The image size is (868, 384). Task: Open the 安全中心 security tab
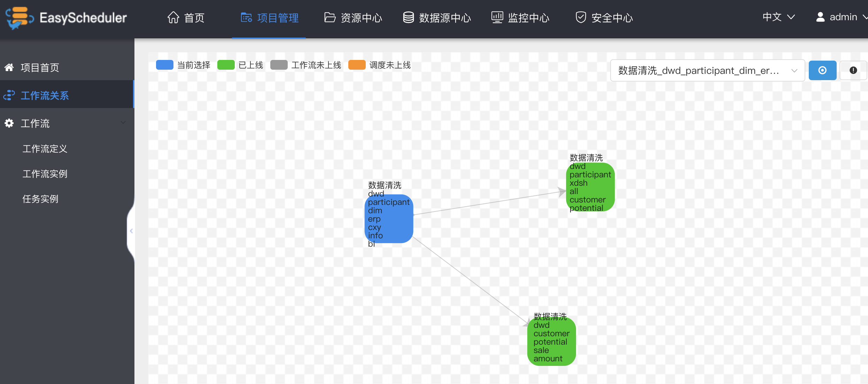click(604, 18)
